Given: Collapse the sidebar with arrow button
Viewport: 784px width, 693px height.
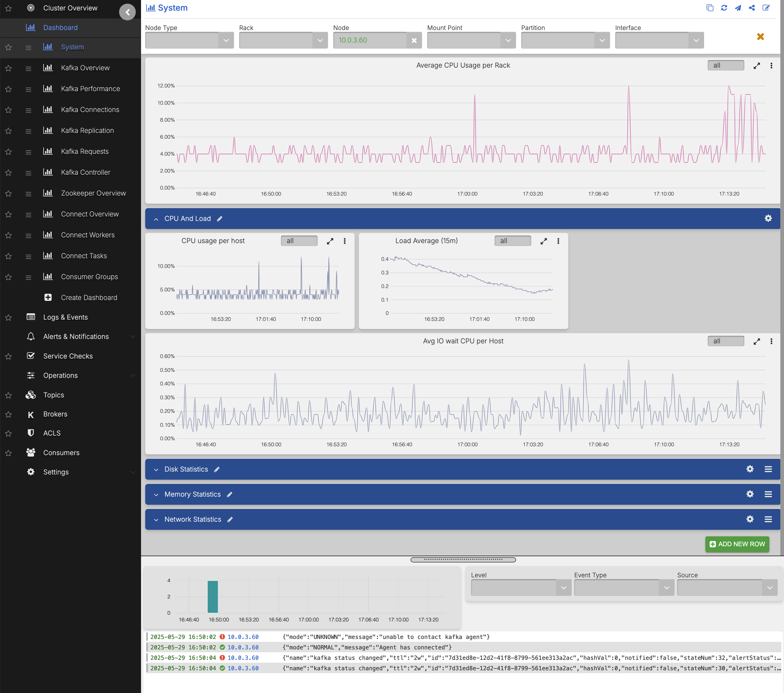Looking at the screenshot, I should coord(127,12).
